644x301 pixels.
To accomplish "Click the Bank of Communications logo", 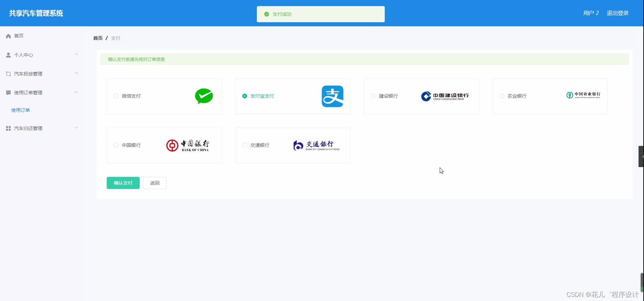I will (x=316, y=146).
